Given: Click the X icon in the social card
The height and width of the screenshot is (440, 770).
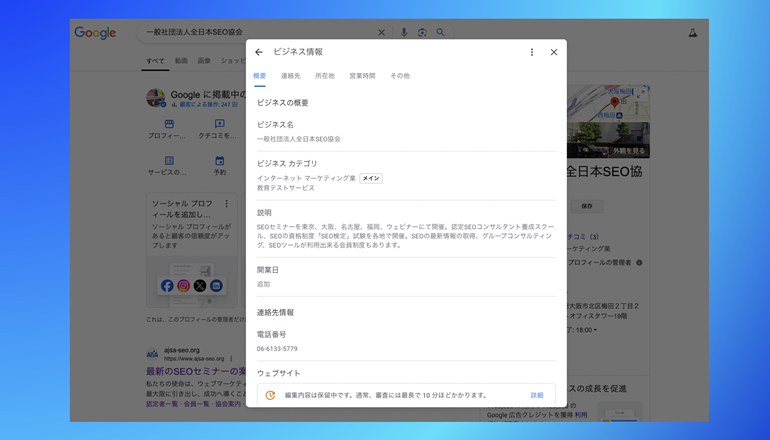Looking at the screenshot, I should [200, 286].
